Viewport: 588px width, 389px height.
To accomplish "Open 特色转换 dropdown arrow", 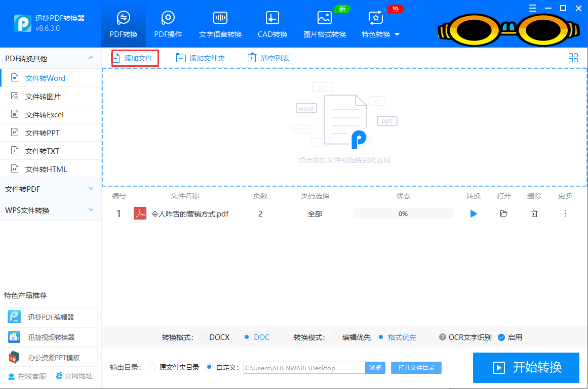I will [397, 34].
